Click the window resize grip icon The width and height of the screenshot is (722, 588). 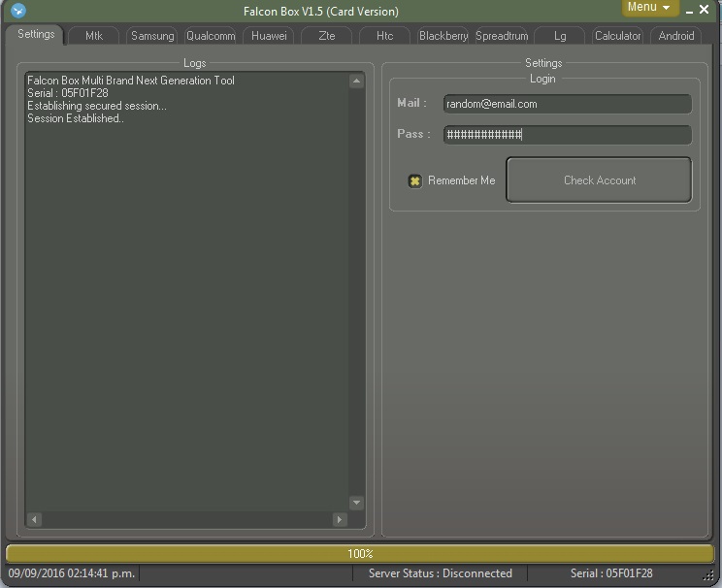(708, 575)
